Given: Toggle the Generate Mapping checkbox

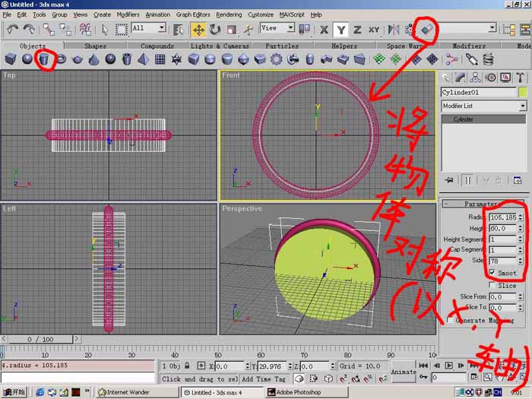Looking at the screenshot, I should pos(450,320).
